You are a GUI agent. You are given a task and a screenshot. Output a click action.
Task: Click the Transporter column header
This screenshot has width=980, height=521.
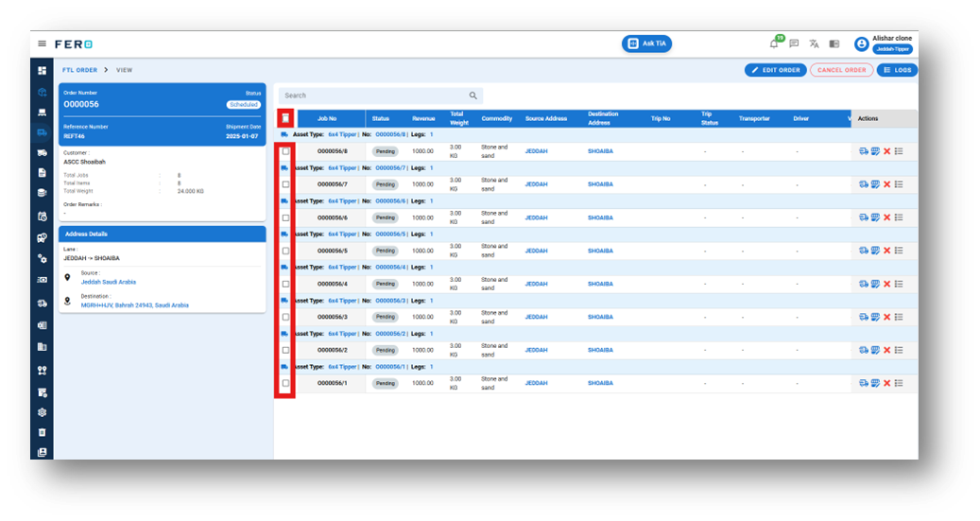tap(754, 118)
